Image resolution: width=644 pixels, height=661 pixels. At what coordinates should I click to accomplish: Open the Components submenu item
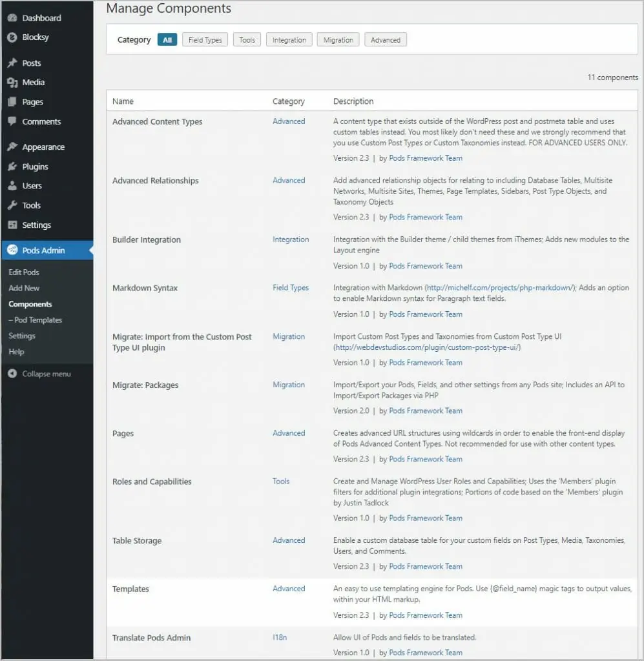[30, 304]
